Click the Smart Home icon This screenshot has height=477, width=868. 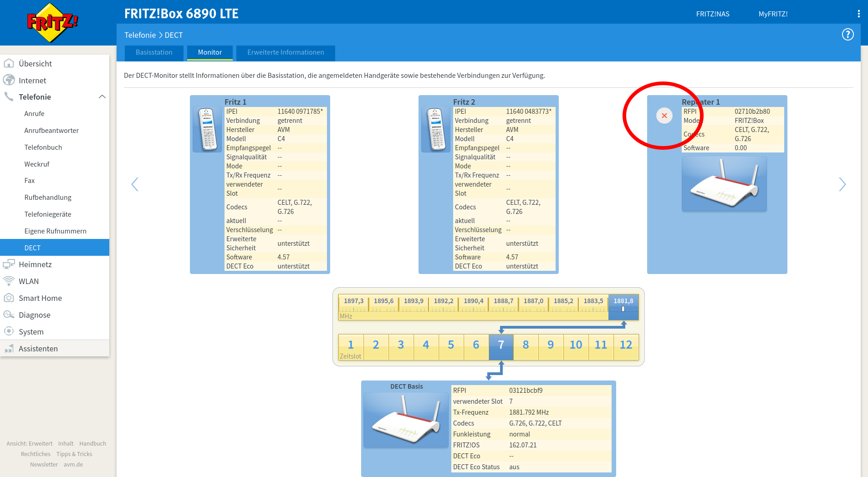(9, 298)
